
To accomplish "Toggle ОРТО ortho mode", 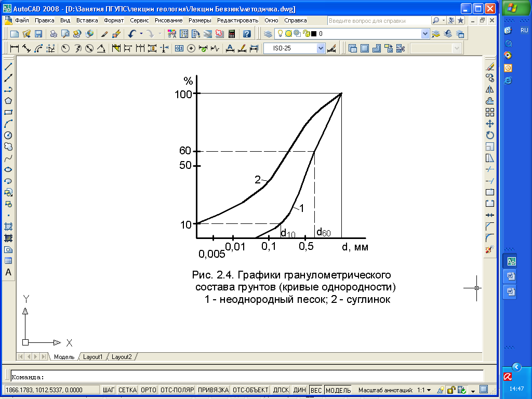I will (148, 390).
